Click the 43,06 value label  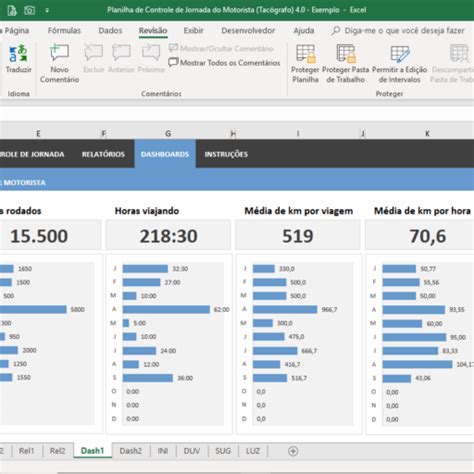[x=423, y=378]
